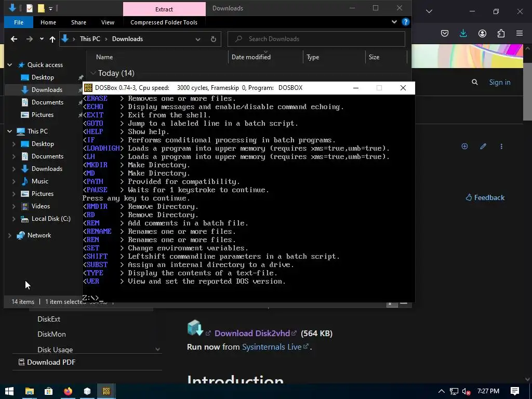Open Customize Quick Access Toolbar dropdown
Viewport: 532px width, 399px height.
point(50,8)
